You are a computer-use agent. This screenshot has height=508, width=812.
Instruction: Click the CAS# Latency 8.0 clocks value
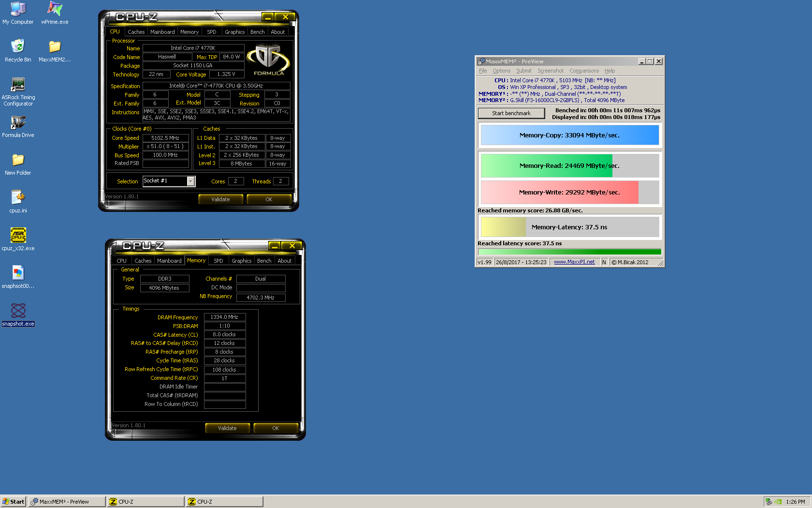pos(225,334)
